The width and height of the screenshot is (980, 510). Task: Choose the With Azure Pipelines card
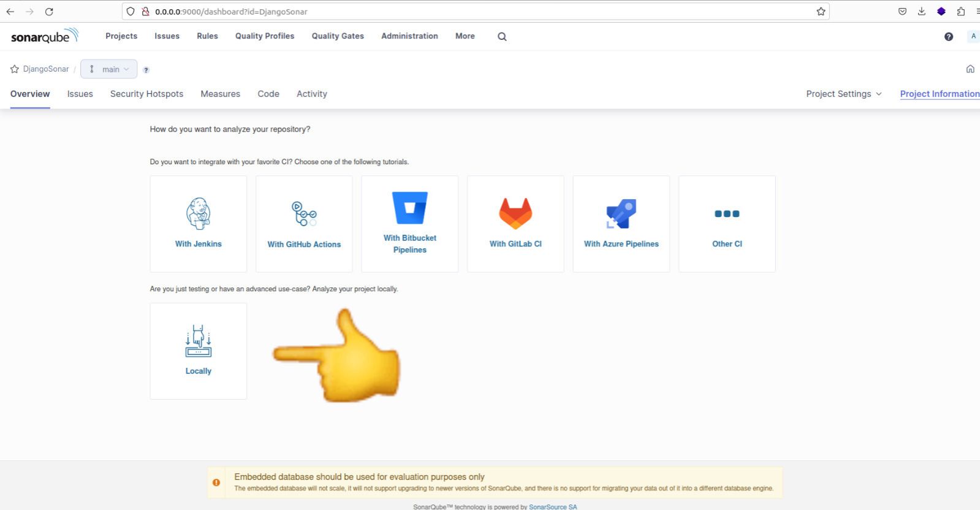click(621, 224)
